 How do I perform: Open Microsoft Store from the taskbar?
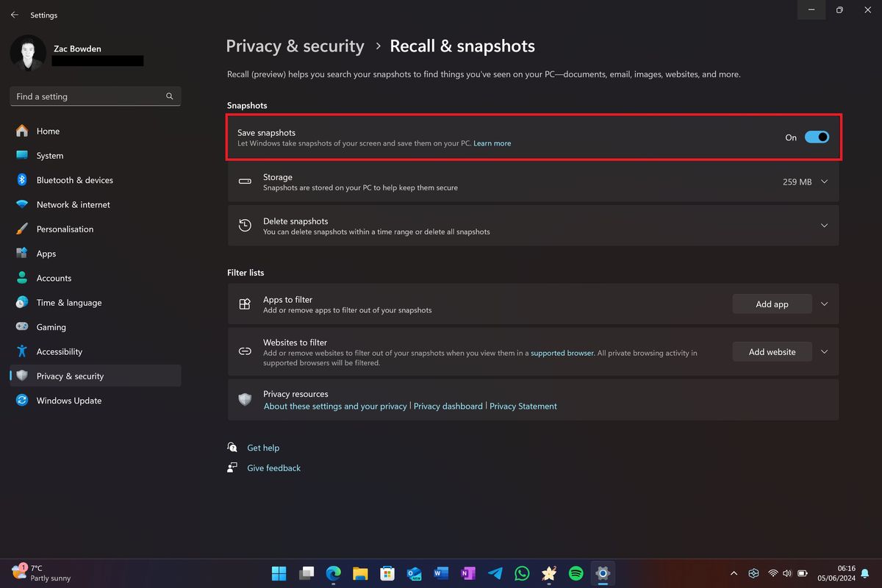[387, 573]
